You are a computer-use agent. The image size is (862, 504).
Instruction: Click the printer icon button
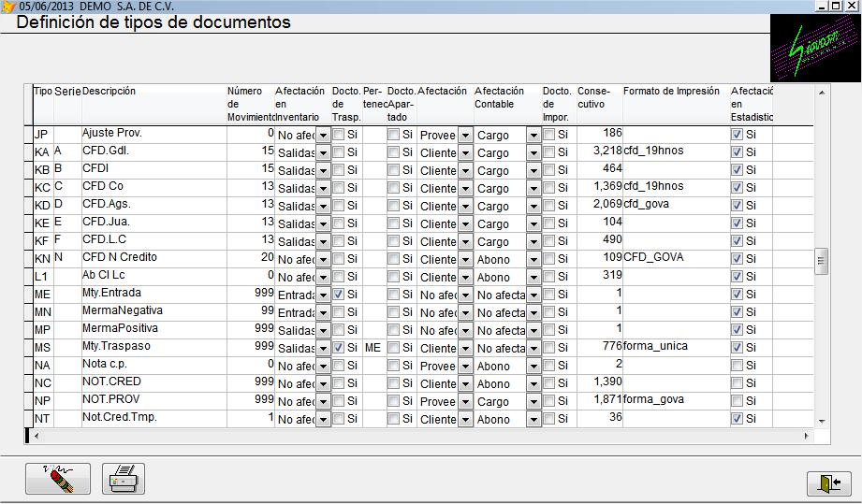pos(124,479)
